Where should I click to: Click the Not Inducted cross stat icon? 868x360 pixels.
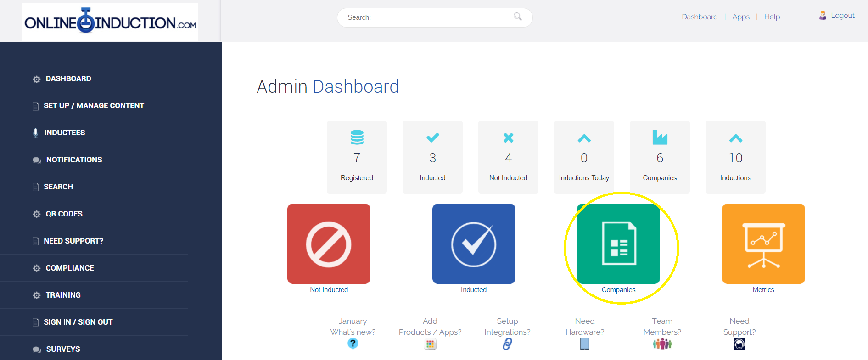tap(508, 138)
